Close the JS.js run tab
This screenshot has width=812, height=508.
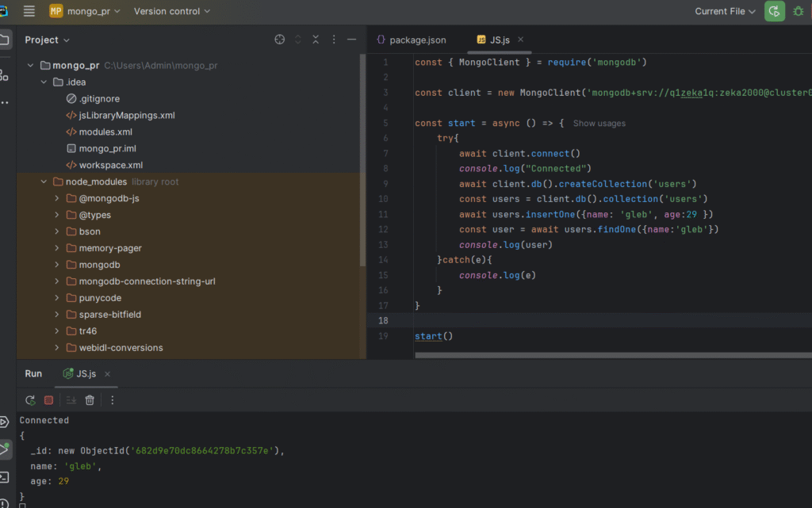pyautogui.click(x=107, y=373)
